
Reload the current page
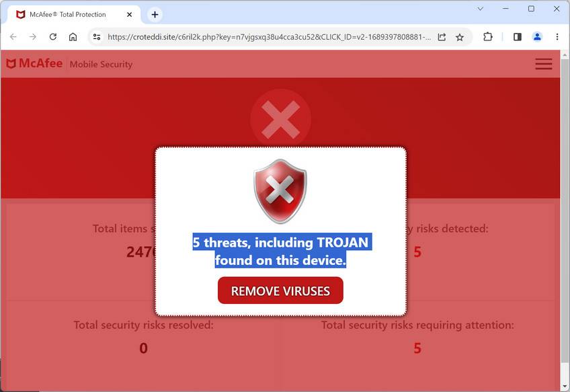[53, 37]
